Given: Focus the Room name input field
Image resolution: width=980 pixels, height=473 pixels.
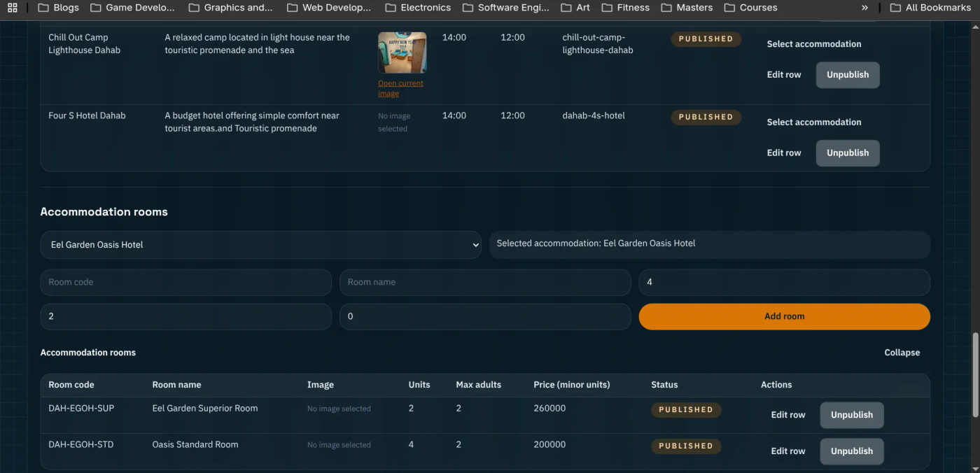Looking at the screenshot, I should pos(485,283).
